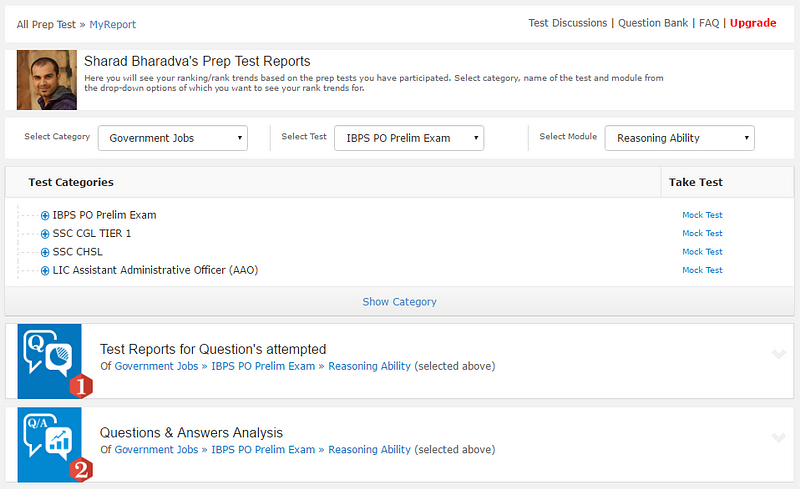Open Mock Test for IBPS PO Prelim Exam
The image size is (800, 489).
pos(702,215)
